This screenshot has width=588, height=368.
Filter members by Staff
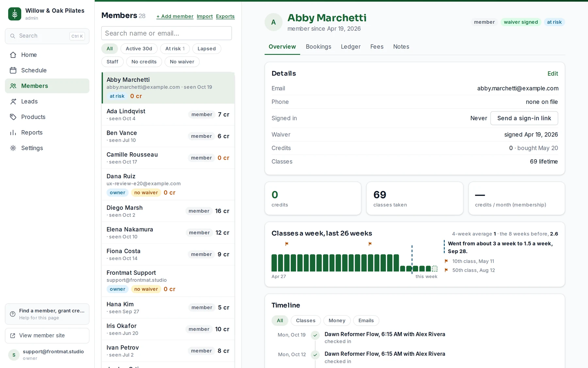tap(112, 62)
